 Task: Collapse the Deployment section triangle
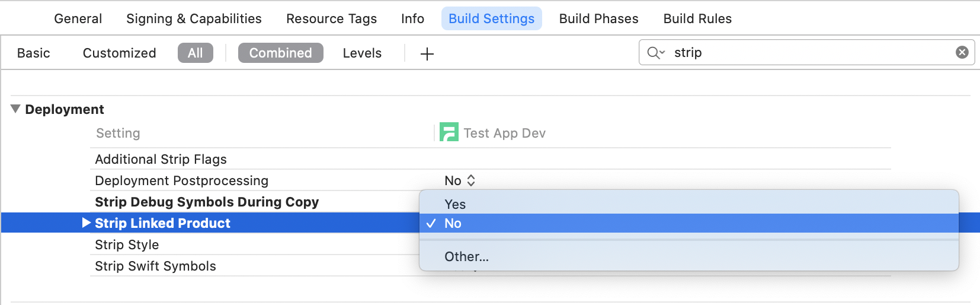click(15, 109)
